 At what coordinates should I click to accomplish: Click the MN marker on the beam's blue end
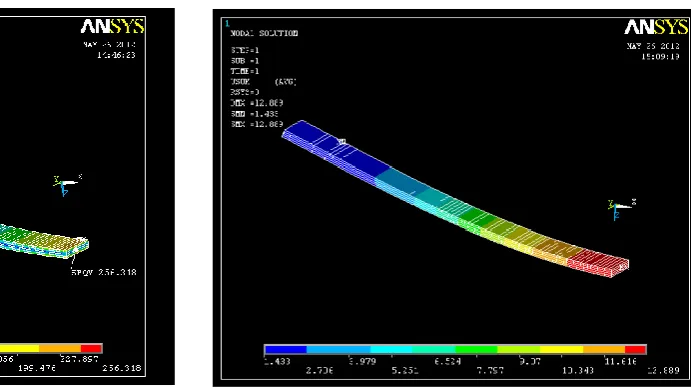point(342,142)
